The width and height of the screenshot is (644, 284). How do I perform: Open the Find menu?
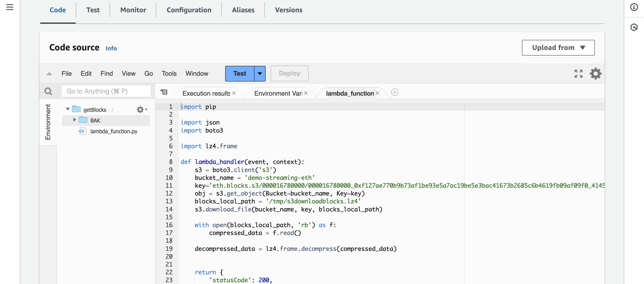[x=106, y=74]
